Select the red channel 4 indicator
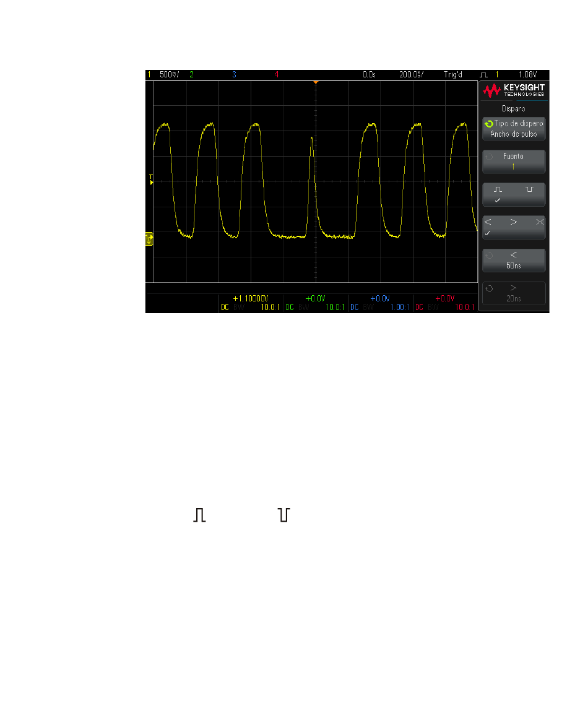Image resolution: width=588 pixels, height=721 pixels. 276,74
